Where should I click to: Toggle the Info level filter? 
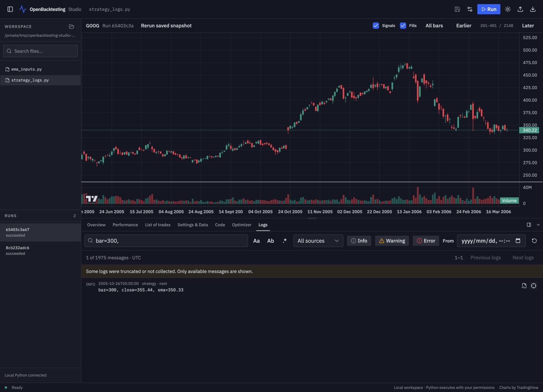(359, 241)
